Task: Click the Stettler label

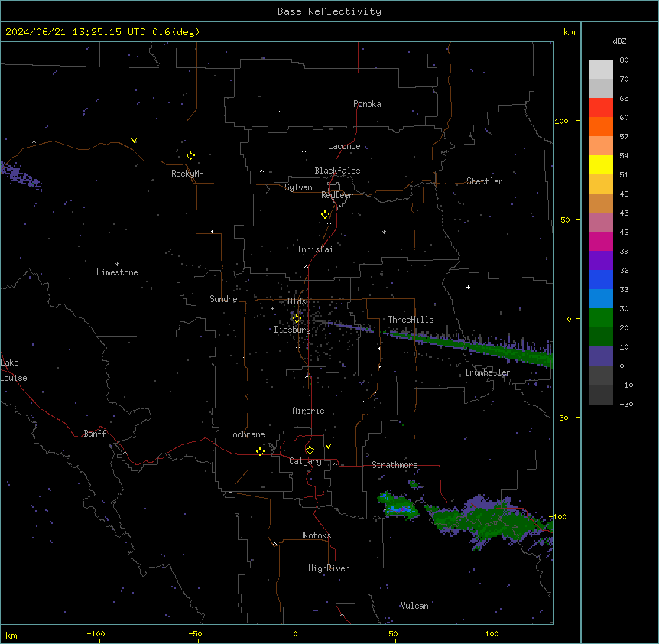Action: (485, 181)
